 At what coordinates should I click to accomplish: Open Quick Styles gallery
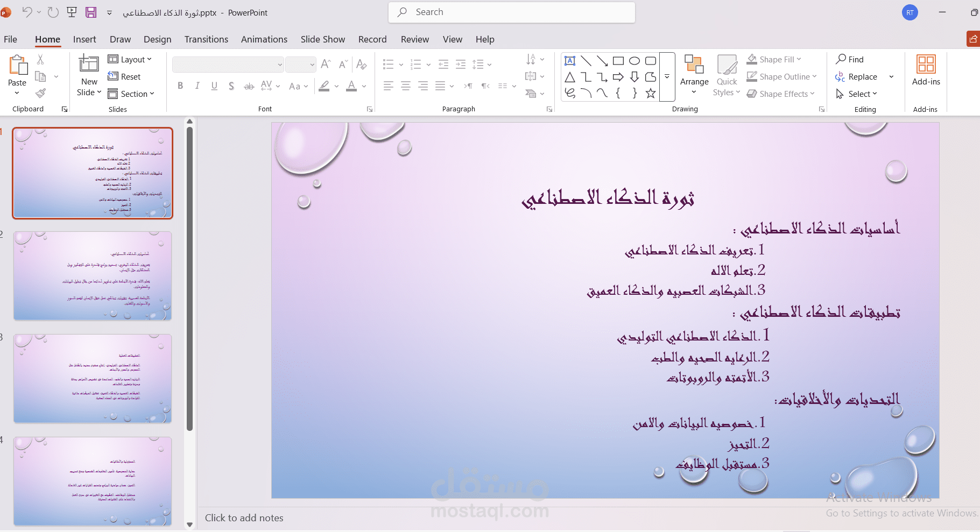(727, 75)
